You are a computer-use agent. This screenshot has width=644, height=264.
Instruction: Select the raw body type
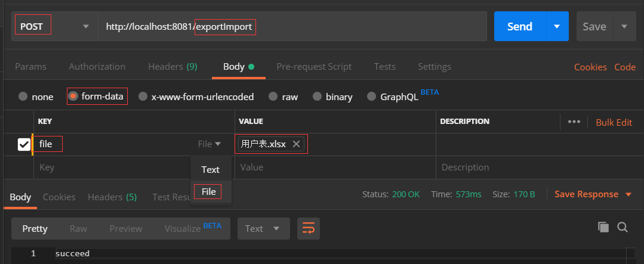point(273,97)
